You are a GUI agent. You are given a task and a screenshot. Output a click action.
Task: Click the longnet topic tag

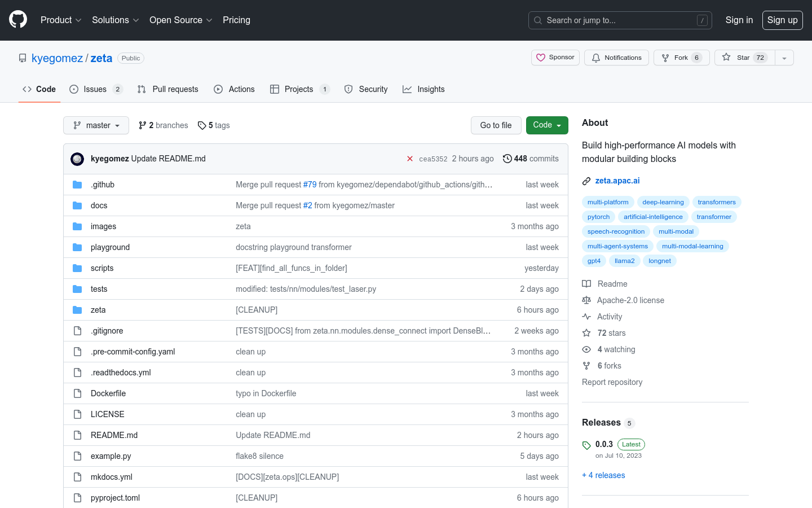pos(660,261)
